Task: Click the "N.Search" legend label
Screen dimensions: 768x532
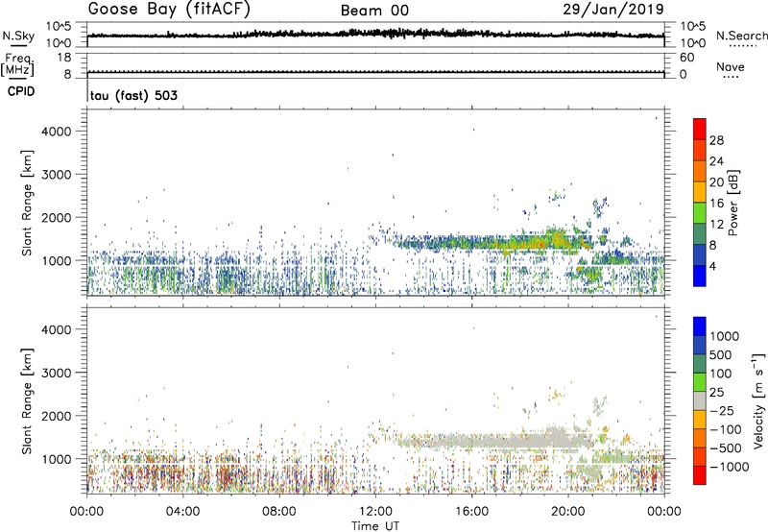Action: [x=741, y=36]
